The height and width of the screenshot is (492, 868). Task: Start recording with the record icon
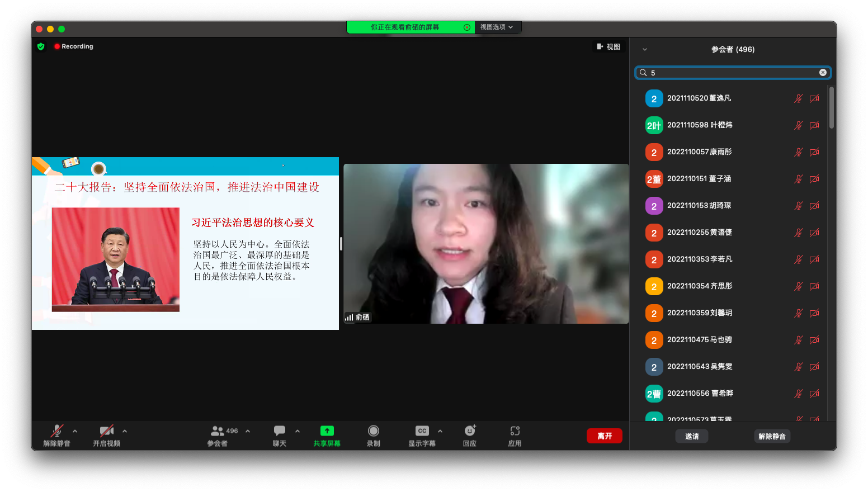click(x=373, y=431)
